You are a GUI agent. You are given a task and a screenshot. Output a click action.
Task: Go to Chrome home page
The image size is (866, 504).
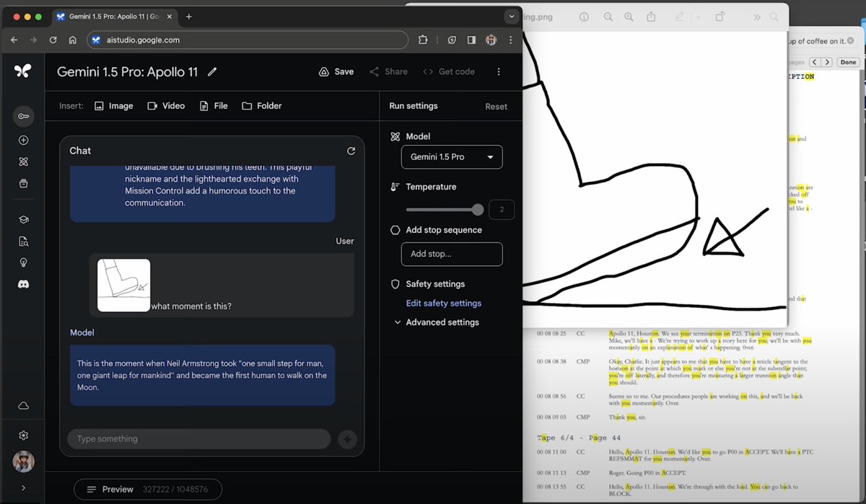[x=72, y=40]
